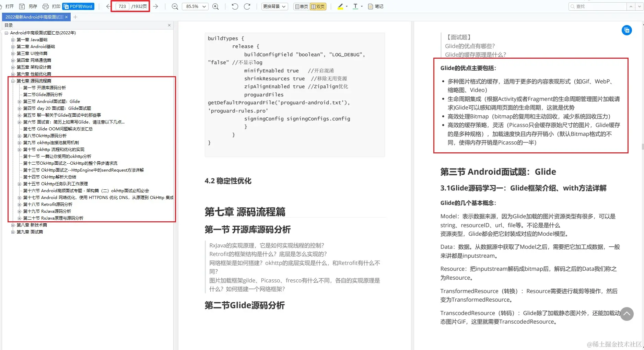The image size is (644, 350).
Task: Enable 双页 two-page view mode
Action: pos(318,6)
